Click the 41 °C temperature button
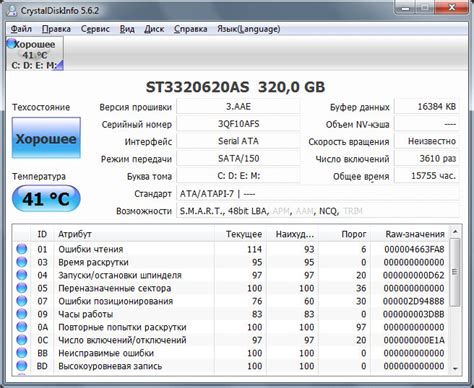Image resolution: width=474 pixels, height=388 pixels. point(46,198)
